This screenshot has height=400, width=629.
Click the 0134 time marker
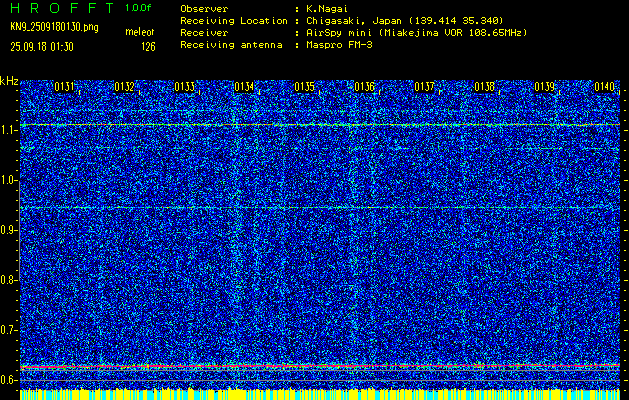[244, 87]
